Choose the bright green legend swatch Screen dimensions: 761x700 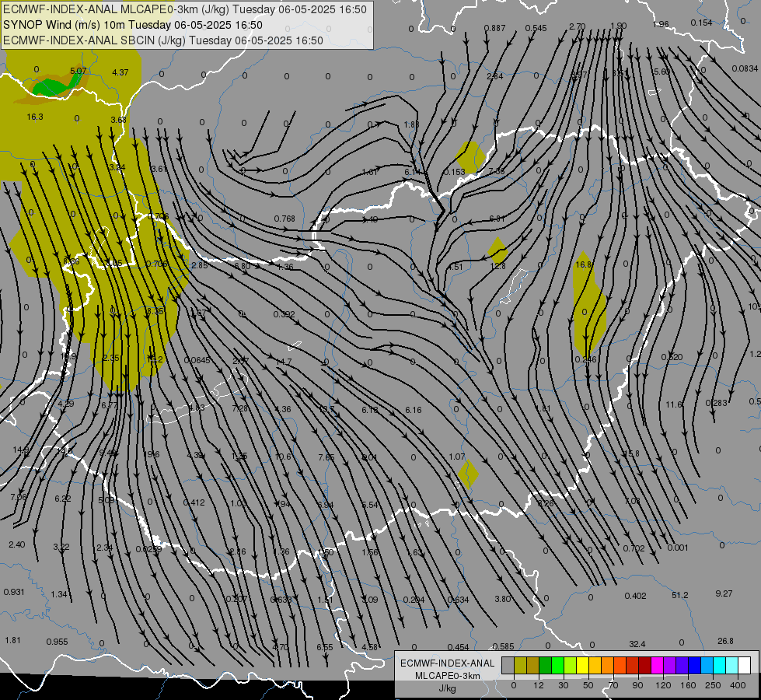557,666
